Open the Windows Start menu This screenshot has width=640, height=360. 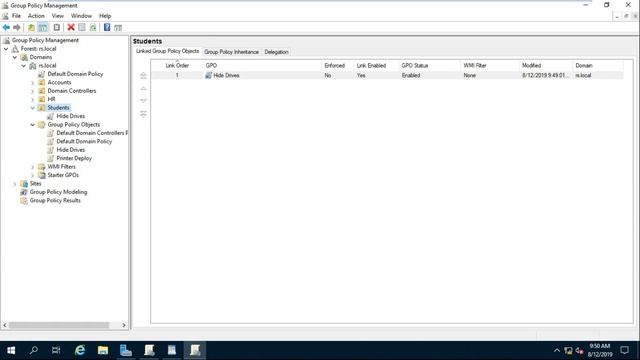[x=11, y=350]
